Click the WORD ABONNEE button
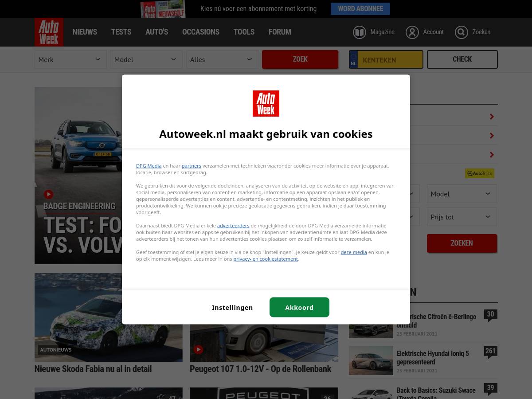The width and height of the screenshot is (532, 399). coord(360,8)
